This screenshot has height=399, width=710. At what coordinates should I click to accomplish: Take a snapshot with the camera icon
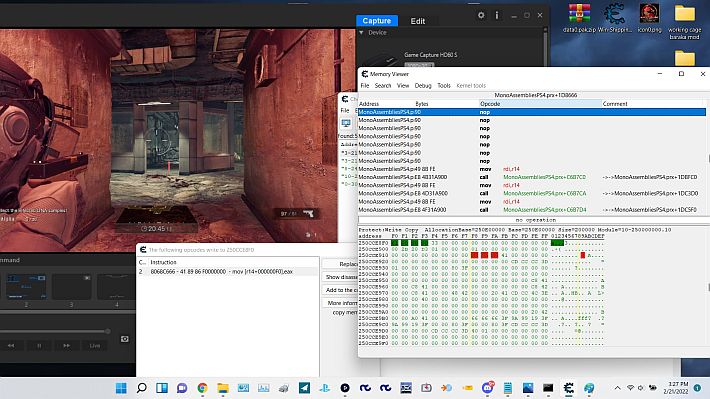125,339
